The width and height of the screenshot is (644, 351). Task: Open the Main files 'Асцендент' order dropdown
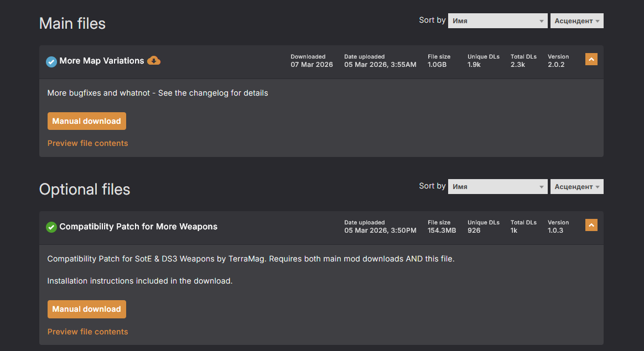click(x=577, y=21)
